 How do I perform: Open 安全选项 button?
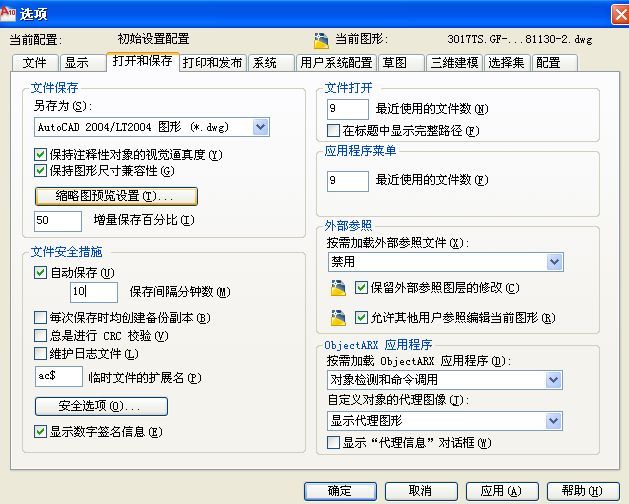(101, 406)
